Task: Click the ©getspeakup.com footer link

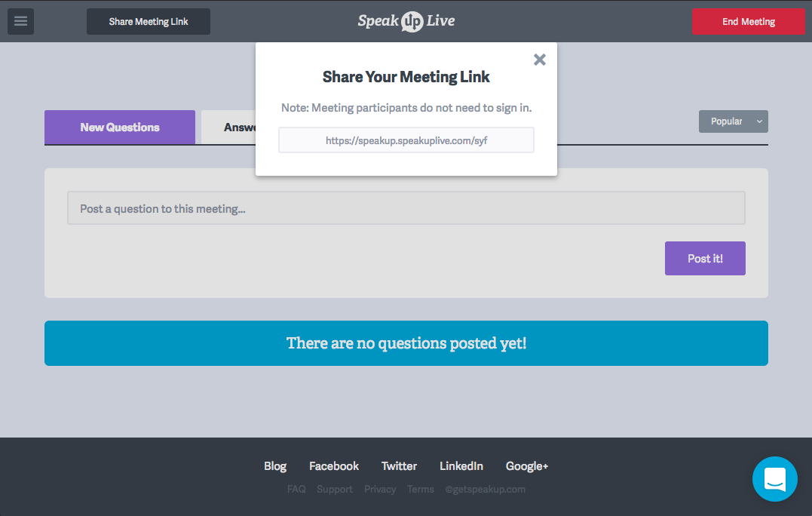Action: 486,489
